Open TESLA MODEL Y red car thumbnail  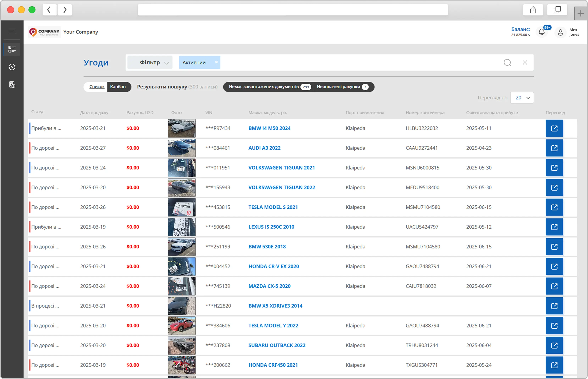point(182,326)
